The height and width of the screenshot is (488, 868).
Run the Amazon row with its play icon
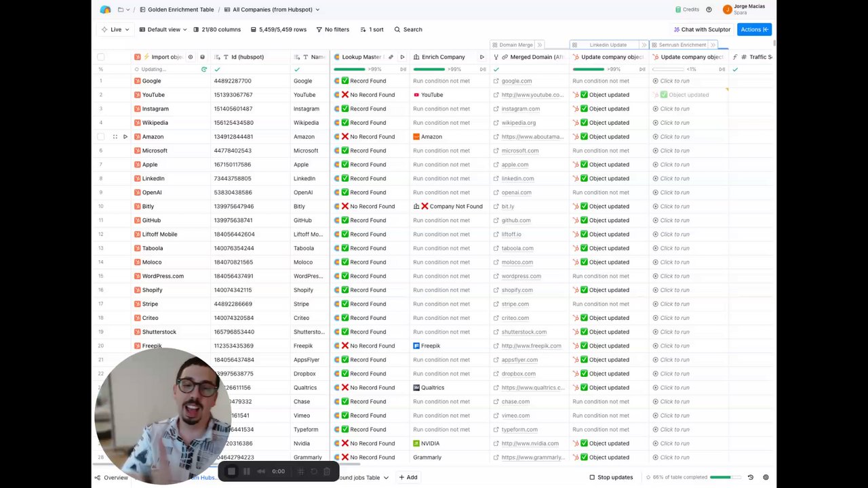[125, 137]
